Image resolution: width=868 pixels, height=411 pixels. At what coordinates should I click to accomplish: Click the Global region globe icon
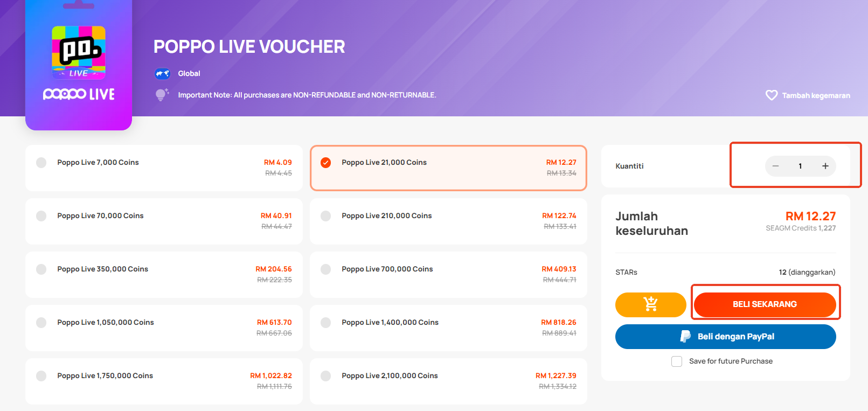[162, 74]
